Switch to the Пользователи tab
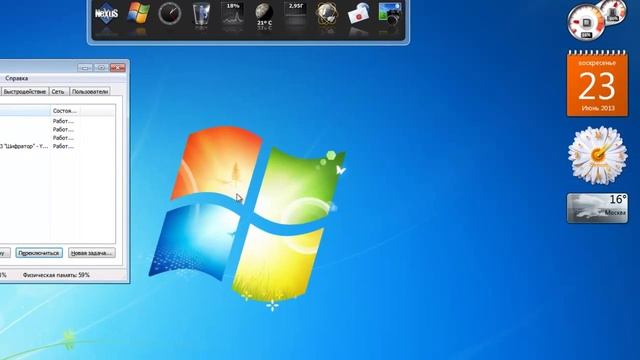 [90, 91]
